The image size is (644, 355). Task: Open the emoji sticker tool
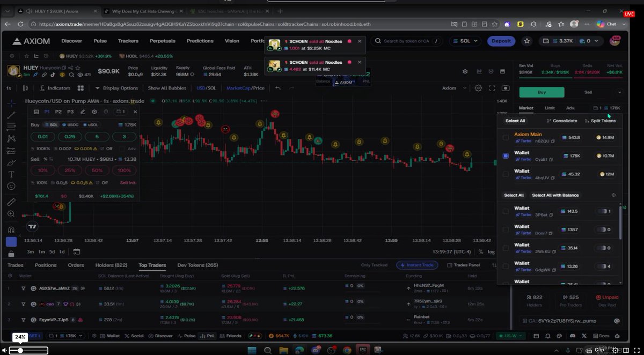tap(11, 186)
